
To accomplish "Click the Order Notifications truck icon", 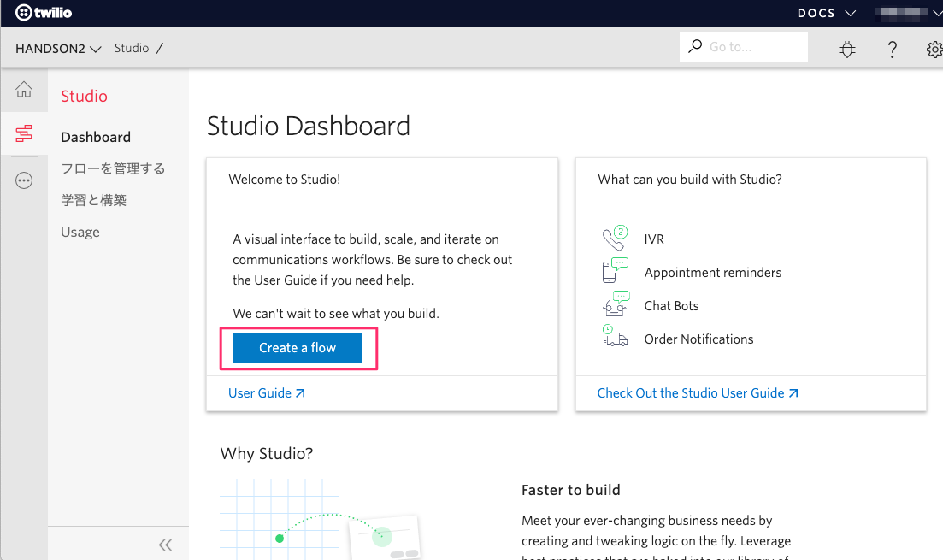I will (615, 336).
